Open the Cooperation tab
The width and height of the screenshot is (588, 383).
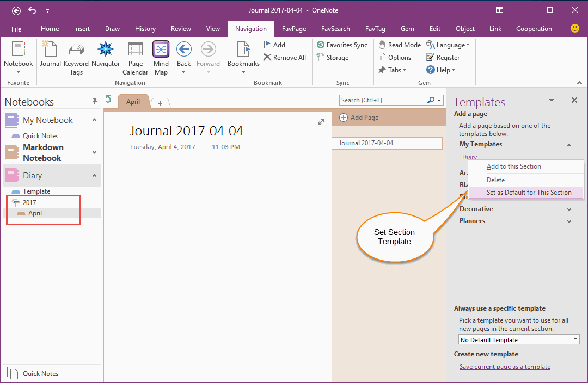click(534, 29)
